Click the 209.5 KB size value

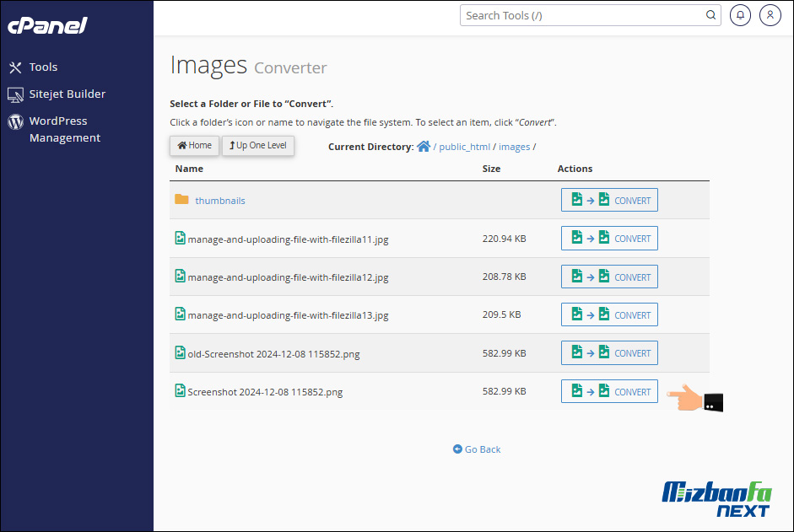(x=501, y=314)
